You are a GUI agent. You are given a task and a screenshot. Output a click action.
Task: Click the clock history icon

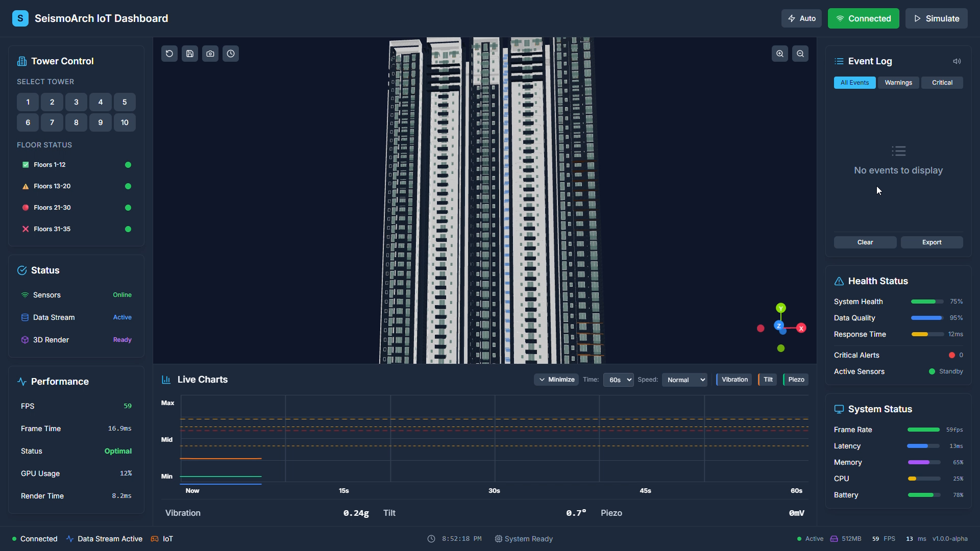(x=231, y=54)
